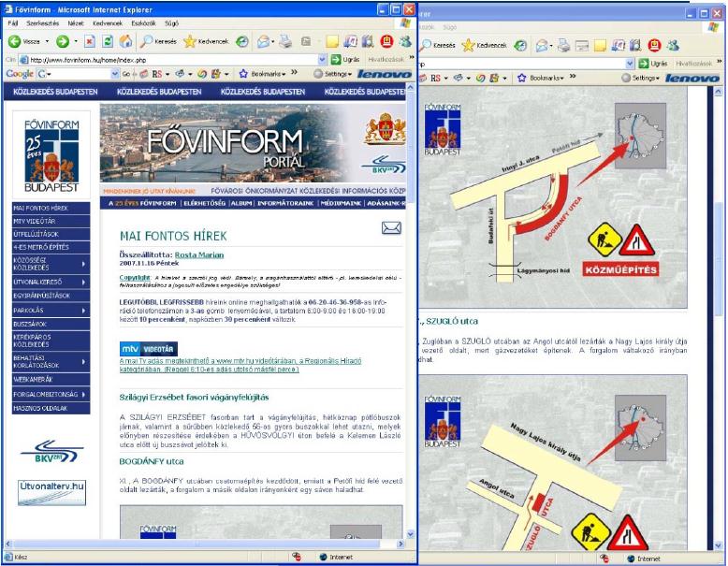The width and height of the screenshot is (728, 566).
Task: Open Back button history dropdown arrow
Action: point(47,42)
